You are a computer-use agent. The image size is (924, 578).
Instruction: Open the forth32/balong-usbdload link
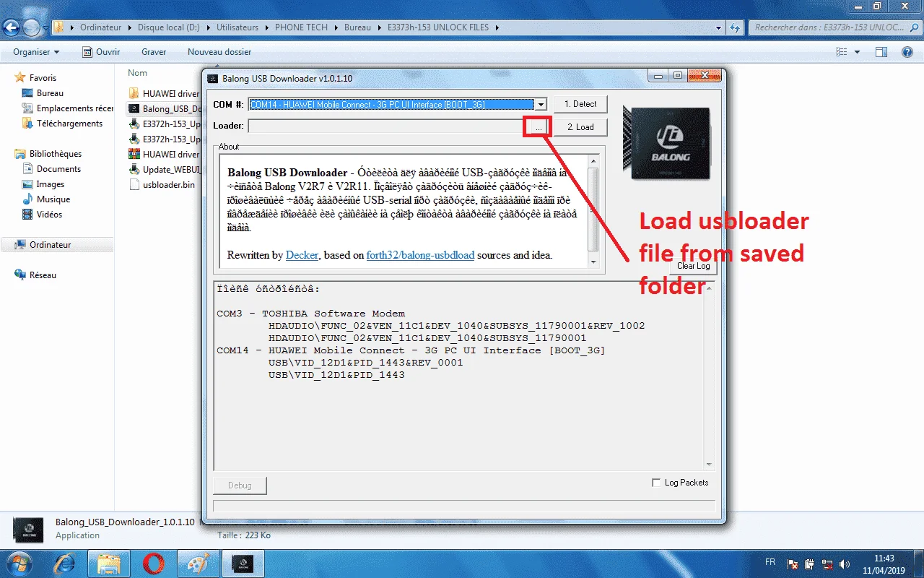coord(421,255)
